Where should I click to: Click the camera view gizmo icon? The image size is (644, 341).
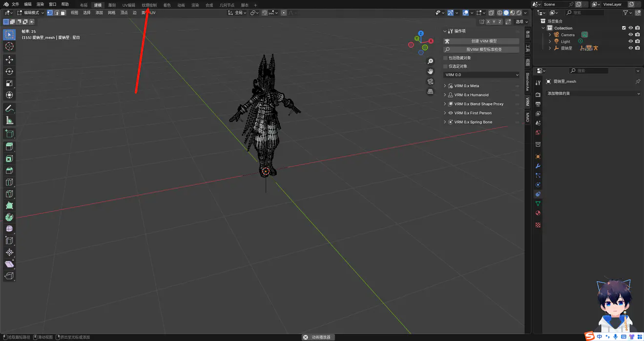click(430, 82)
